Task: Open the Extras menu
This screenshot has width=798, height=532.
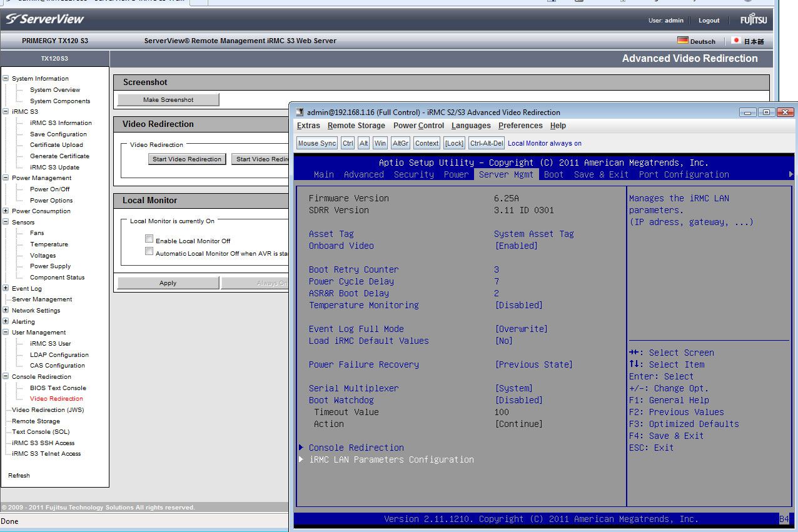Action: click(x=308, y=126)
